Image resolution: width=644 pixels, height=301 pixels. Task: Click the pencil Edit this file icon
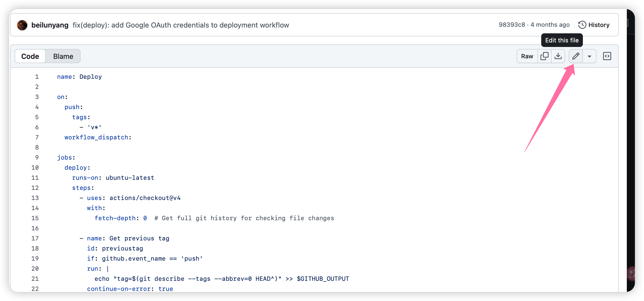576,56
